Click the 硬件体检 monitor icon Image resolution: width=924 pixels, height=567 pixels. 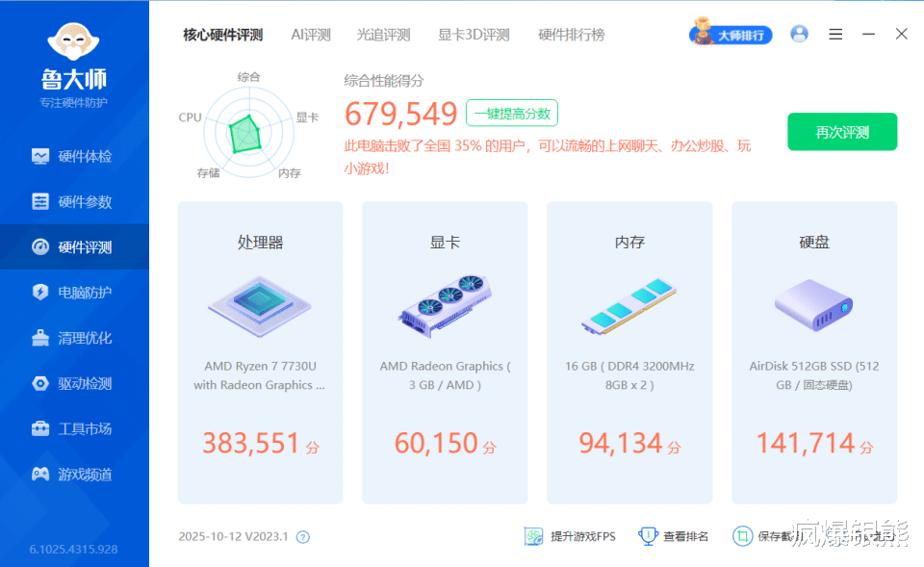click(40, 156)
